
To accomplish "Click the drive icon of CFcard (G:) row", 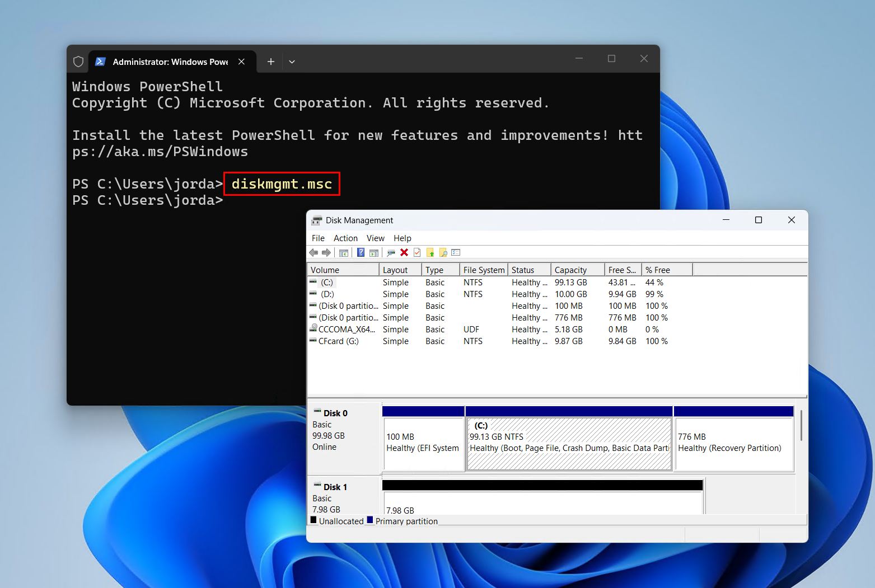I will click(x=313, y=341).
